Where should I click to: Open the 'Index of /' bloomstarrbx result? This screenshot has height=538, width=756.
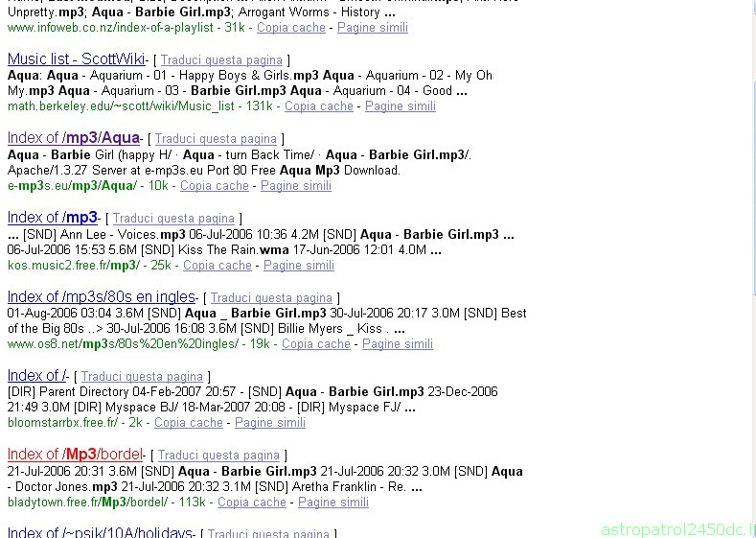(36, 375)
